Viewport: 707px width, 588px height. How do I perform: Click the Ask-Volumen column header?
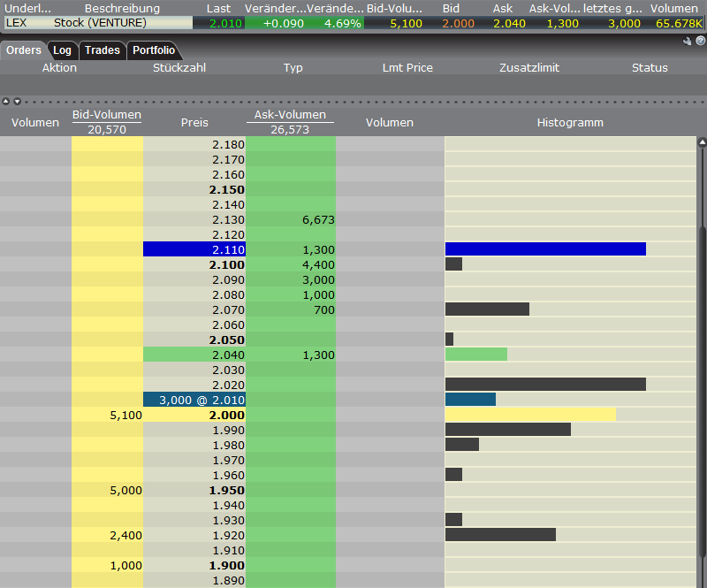[290, 115]
